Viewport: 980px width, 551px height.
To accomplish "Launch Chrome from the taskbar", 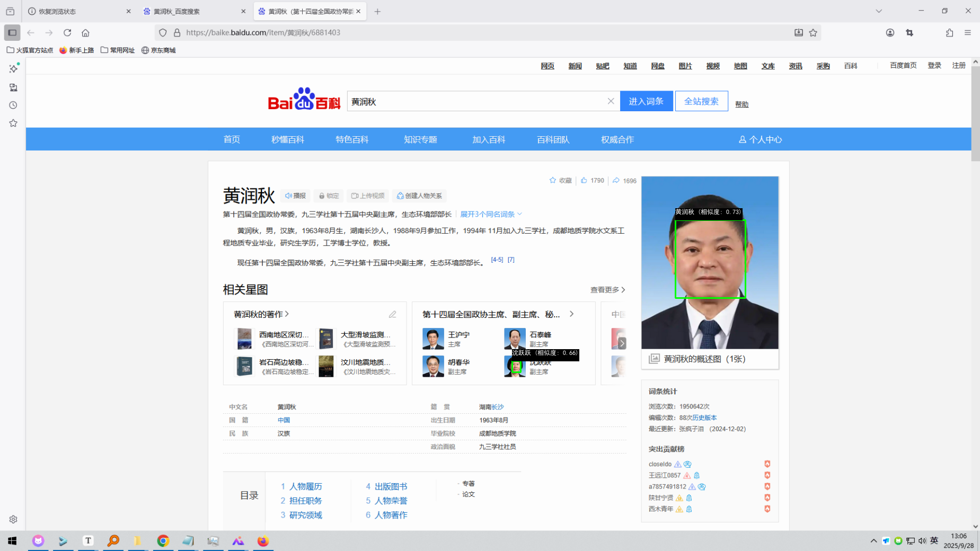I will coord(163,540).
